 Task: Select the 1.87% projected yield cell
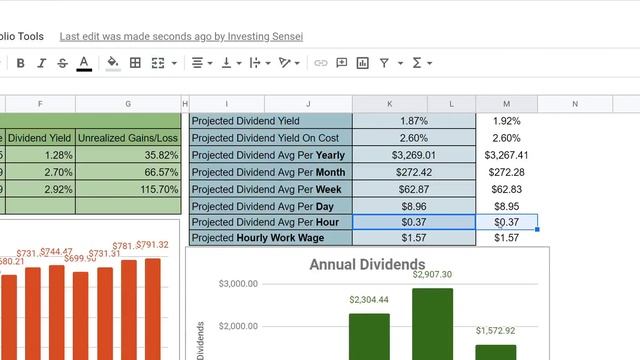[x=414, y=121]
